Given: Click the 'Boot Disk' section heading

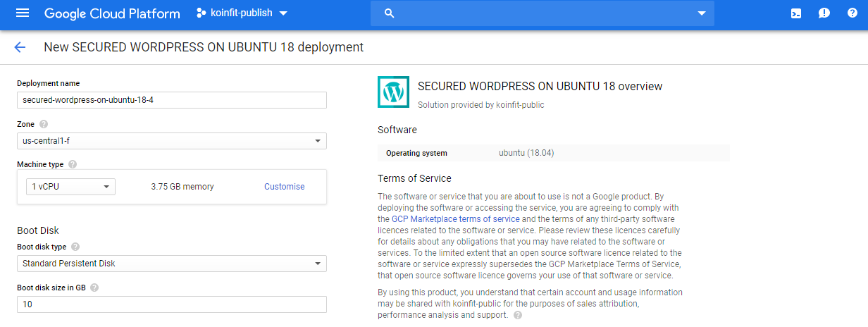Looking at the screenshot, I should pos(38,230).
